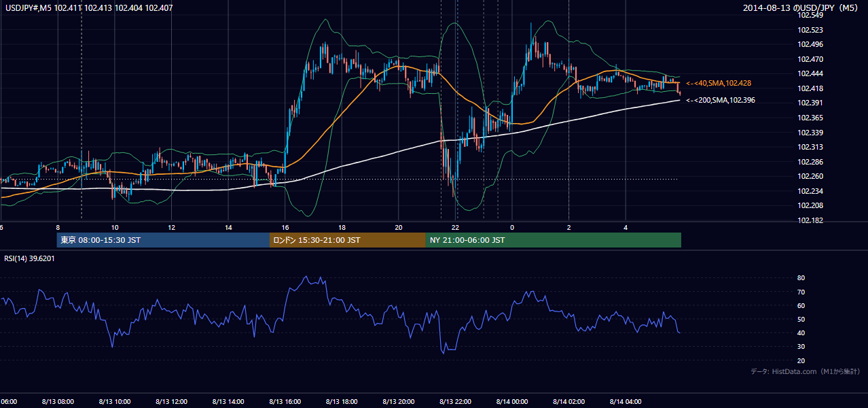Click the bottom timeline label 8/13 20:00
Screen dimensions: 868x408
pyautogui.click(x=399, y=401)
